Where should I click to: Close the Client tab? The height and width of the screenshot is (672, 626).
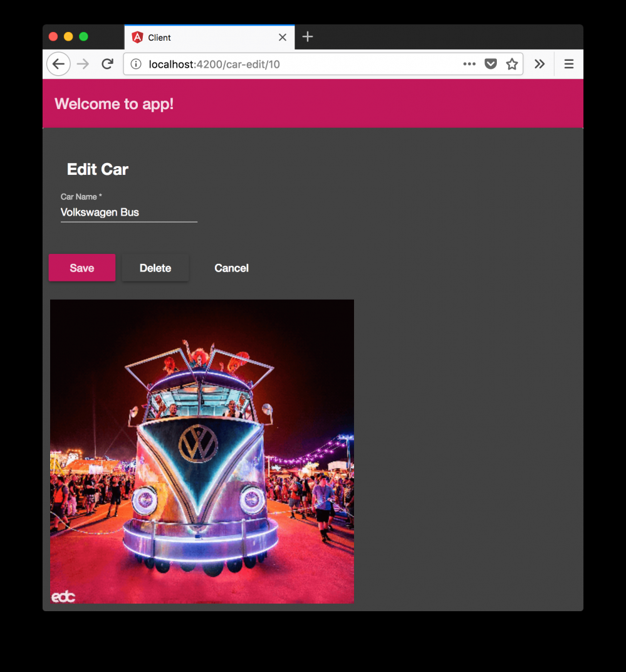[x=283, y=38]
